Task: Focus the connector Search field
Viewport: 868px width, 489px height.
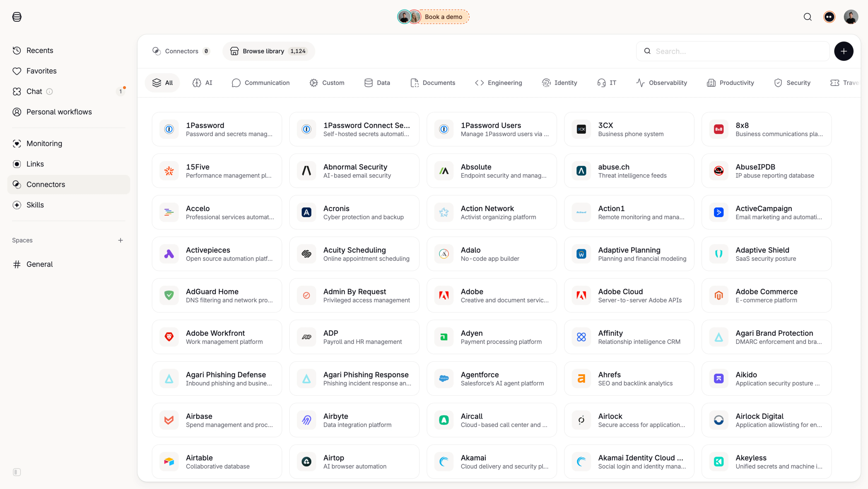Action: (x=733, y=51)
